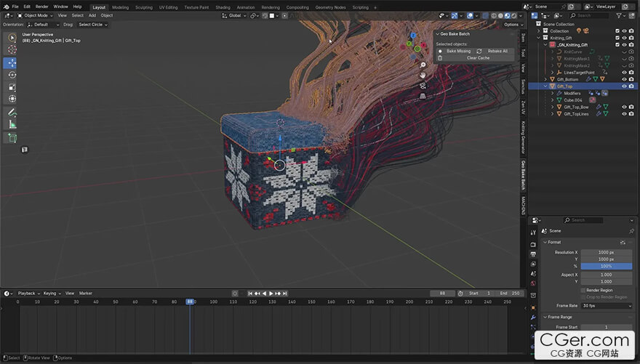Collapse the Gift_Top tree item
The image size is (640, 364).
544,86
